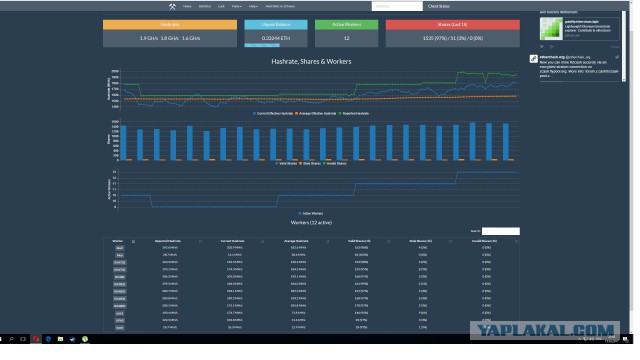Click the Twitter widget scrollbar
This screenshot has height=360, width=640.
tap(623, 46)
